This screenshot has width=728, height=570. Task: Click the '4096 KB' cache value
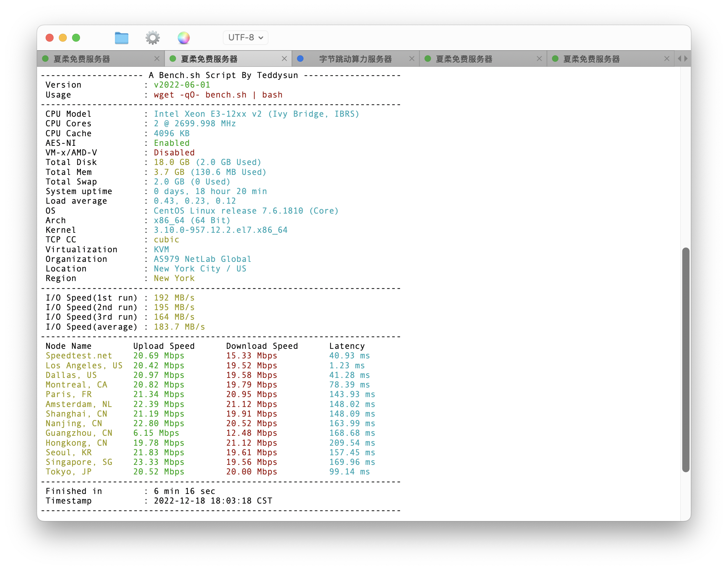(172, 134)
